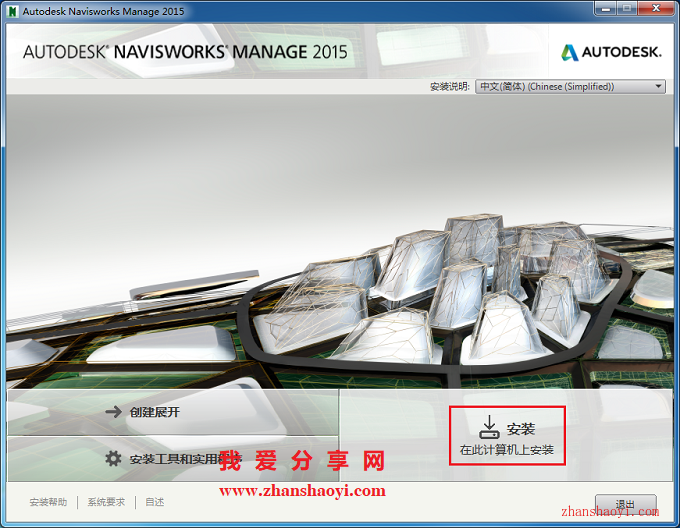This screenshot has width=680, height=528.
Task: Click the gear icon for install tools
Action: [113, 458]
